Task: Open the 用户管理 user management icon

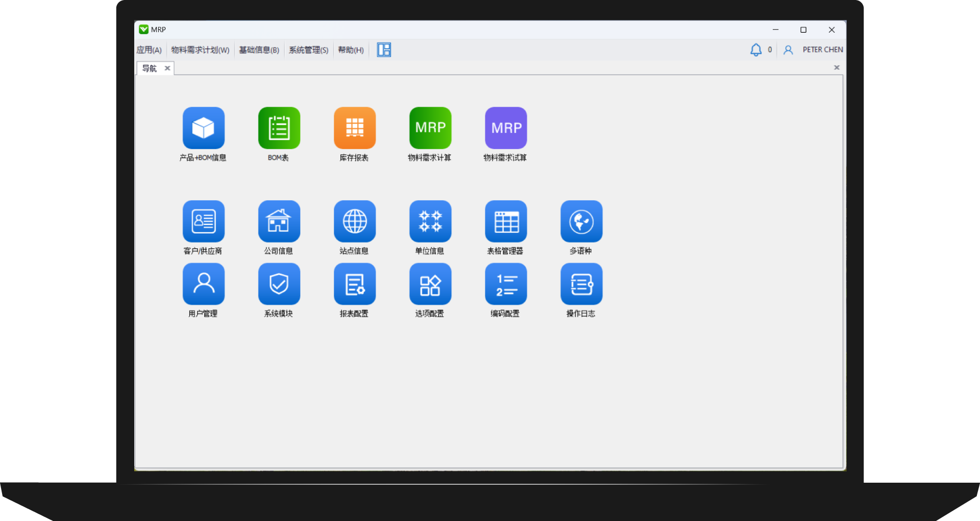Action: [x=203, y=284]
